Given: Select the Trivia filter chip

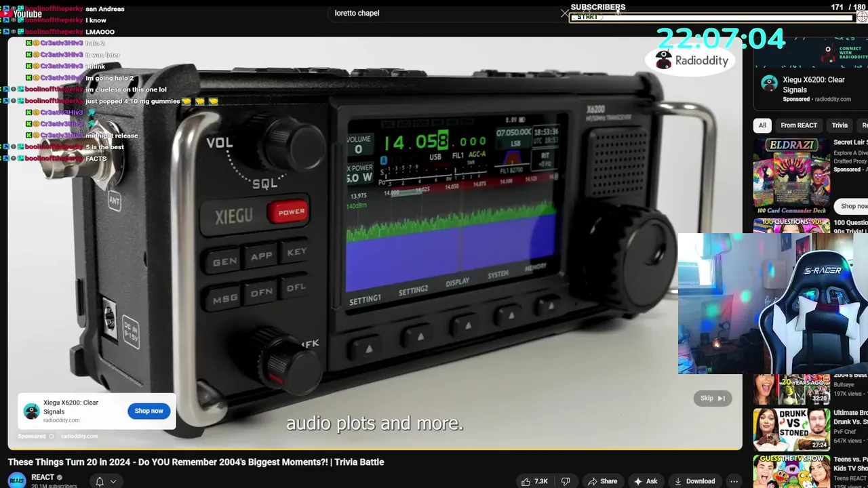Looking at the screenshot, I should 840,125.
